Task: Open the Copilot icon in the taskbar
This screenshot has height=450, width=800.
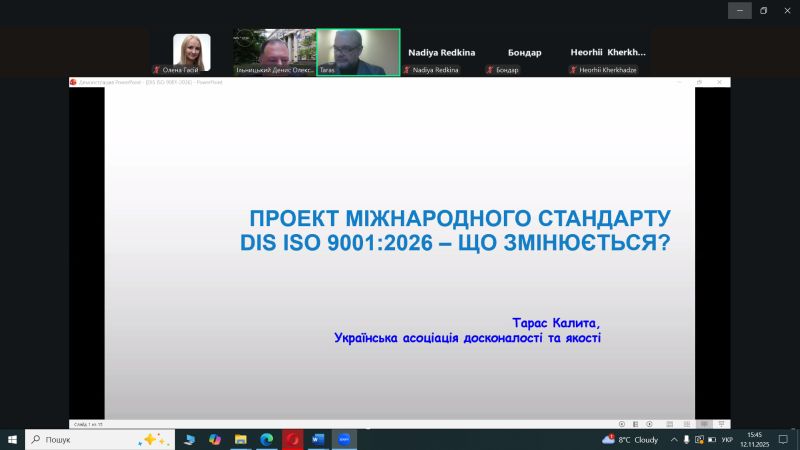Action: [x=215, y=439]
